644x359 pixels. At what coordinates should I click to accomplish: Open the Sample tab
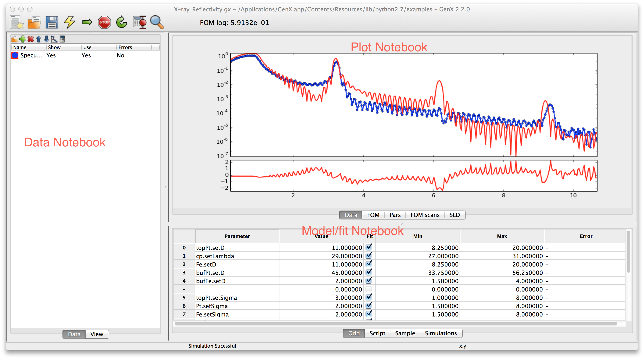(x=405, y=333)
